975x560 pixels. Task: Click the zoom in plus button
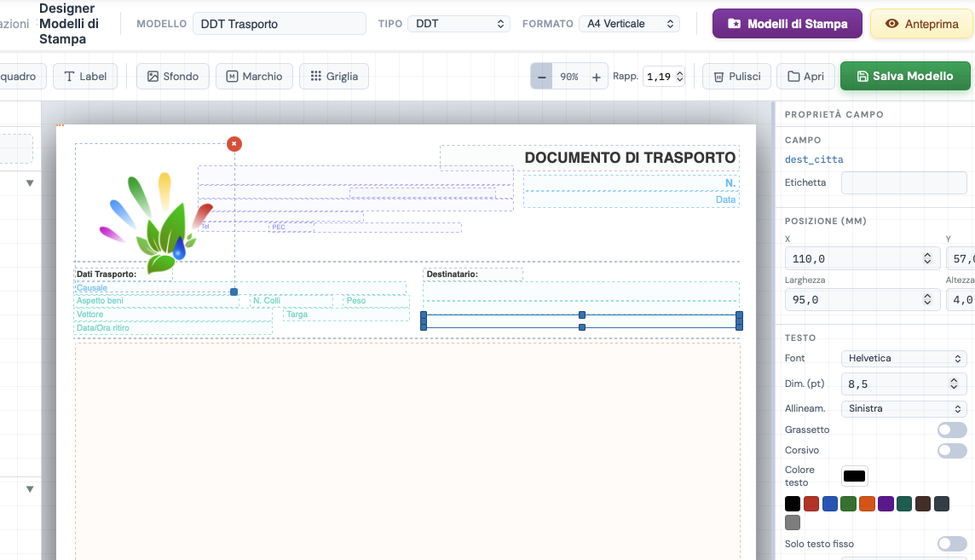(597, 77)
